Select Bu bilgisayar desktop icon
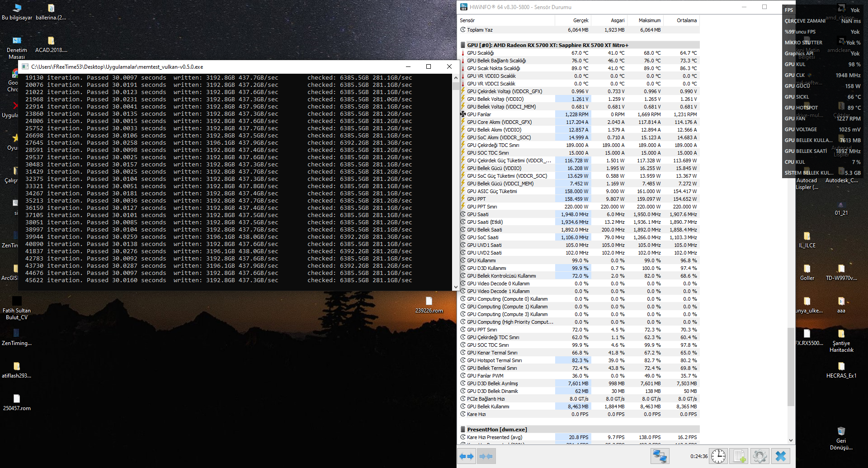Viewport: 868px width, 468px height. click(17, 12)
